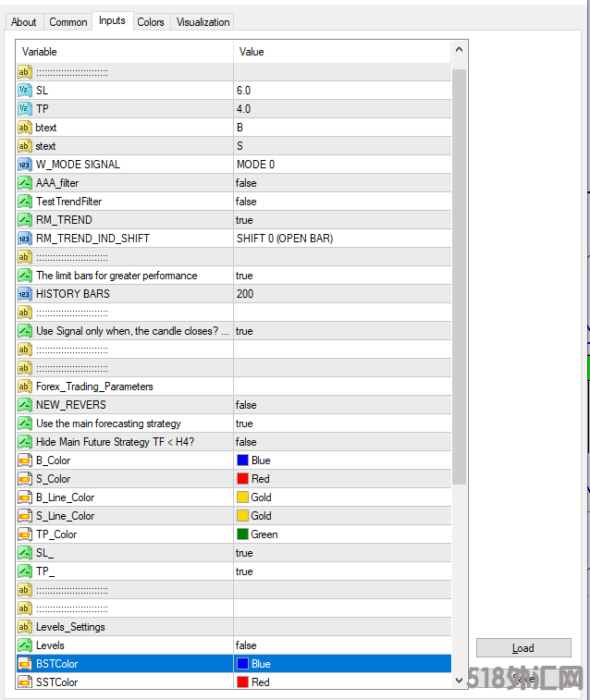This screenshot has width=590, height=700.
Task: Click icon beside Use the main forecasting strategy
Action: click(25, 424)
